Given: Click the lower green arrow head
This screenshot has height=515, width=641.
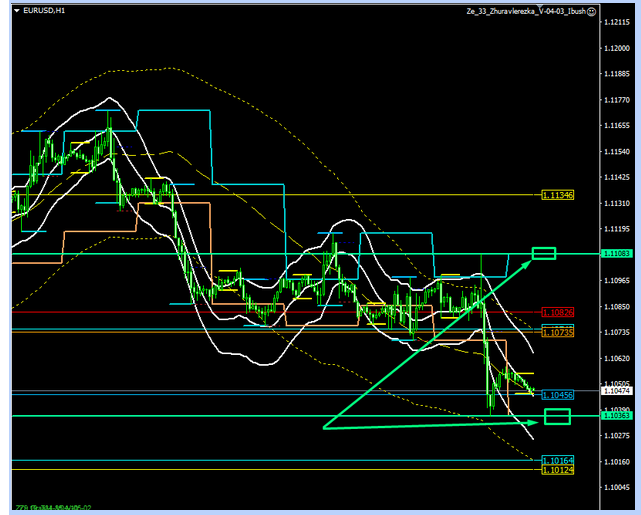Looking at the screenshot, I should tap(535, 421).
